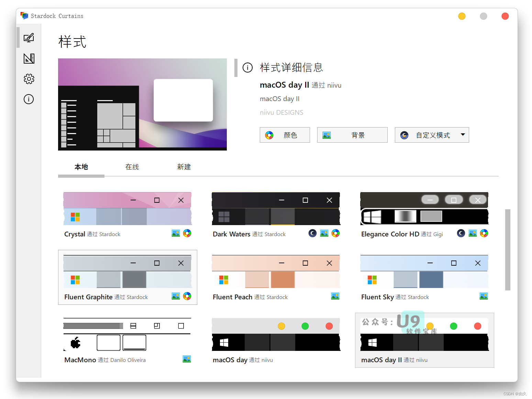This screenshot has width=532, height=399.
Task: Click Fluent Graphite background image icon
Action: tap(176, 296)
